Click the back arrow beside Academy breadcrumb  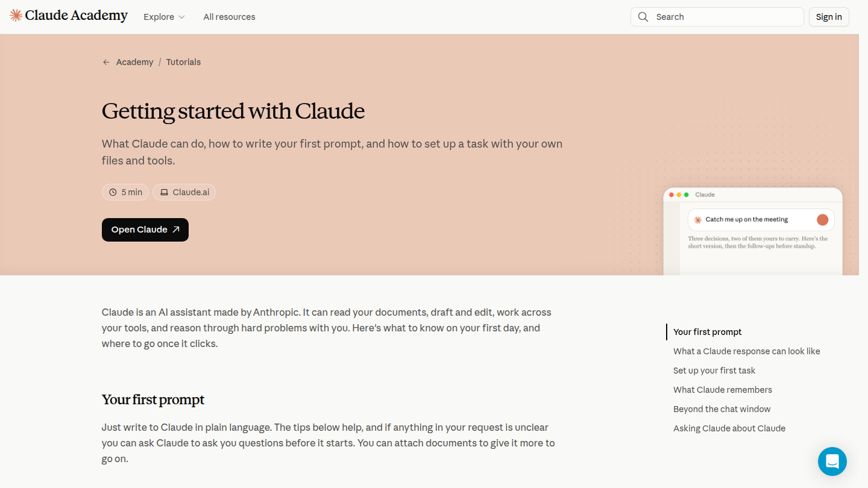106,62
